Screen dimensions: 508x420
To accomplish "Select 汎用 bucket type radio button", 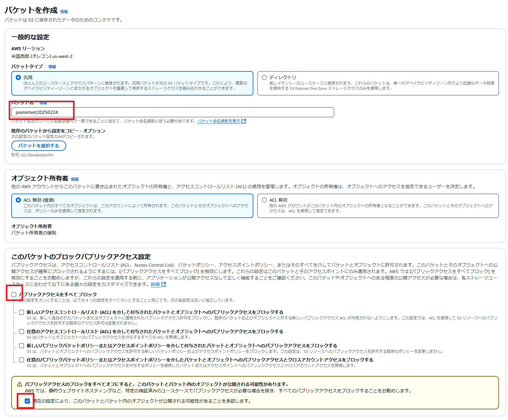I will point(18,78).
